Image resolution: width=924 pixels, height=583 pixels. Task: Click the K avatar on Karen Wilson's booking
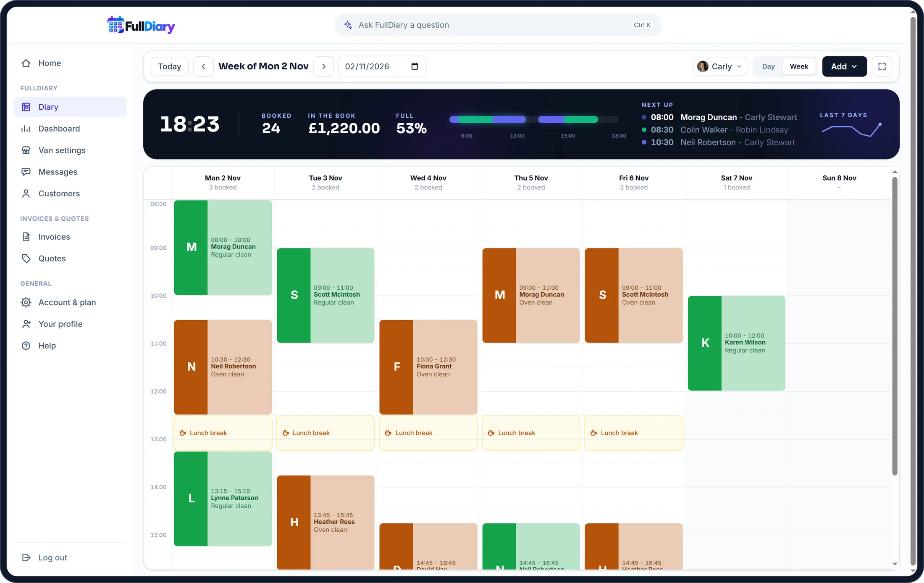pyautogui.click(x=705, y=343)
